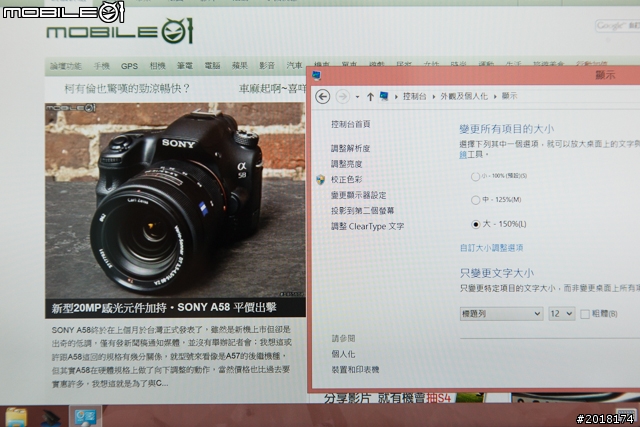640x427 pixels.
Task: Open headline 柯有倫也驚嘆的勁涼暢快？
Action: (x=127, y=89)
